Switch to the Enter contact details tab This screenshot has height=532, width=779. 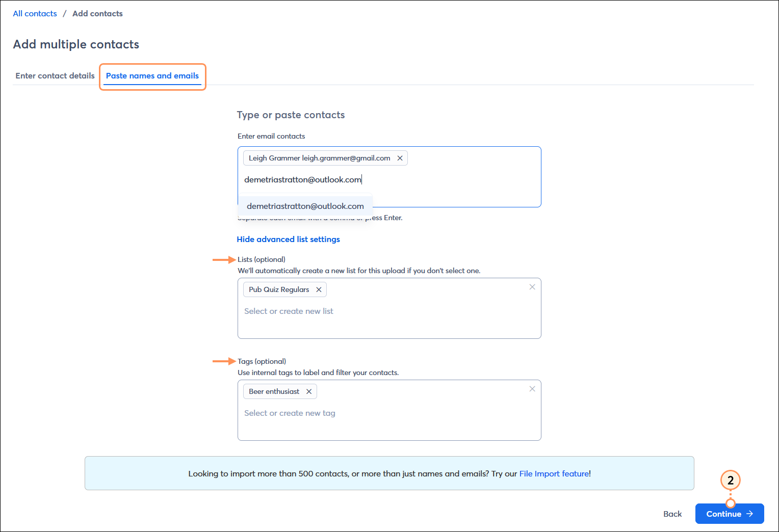55,75
